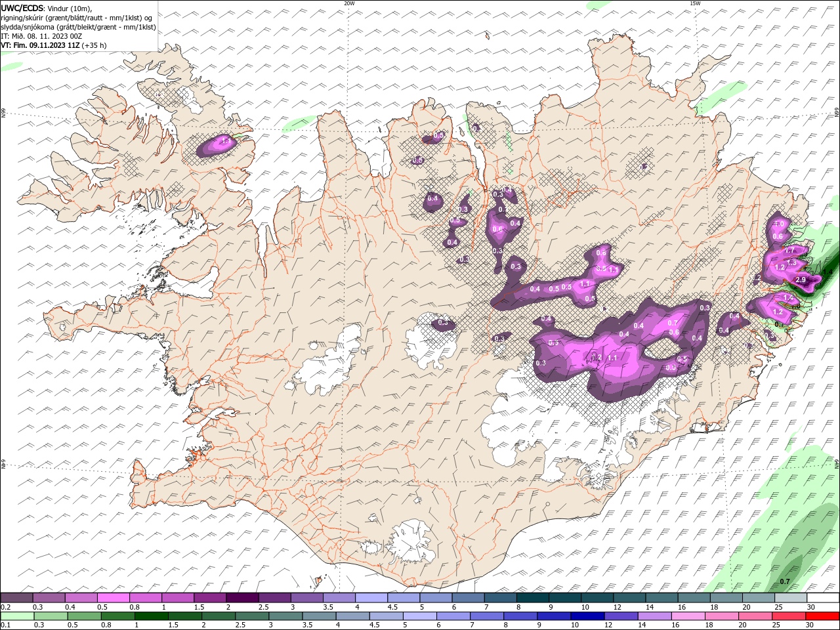This screenshot has height=630, width=840.
Task: Click the 'Vindur (10m)' text
Action: [70, 8]
